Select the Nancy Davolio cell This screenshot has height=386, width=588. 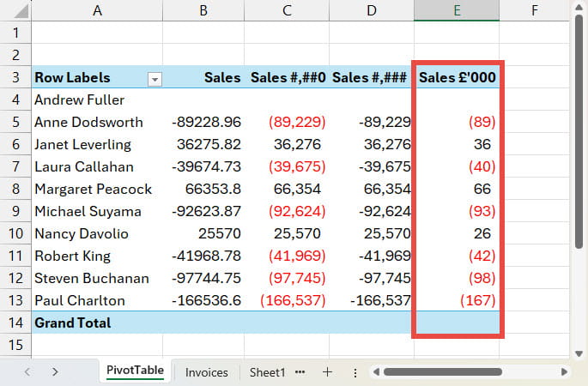click(x=97, y=233)
